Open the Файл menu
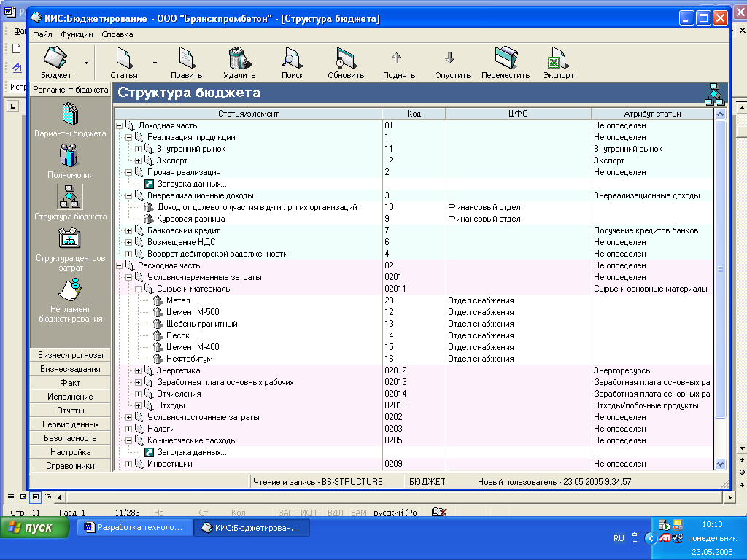Viewport: 747px width, 560px height. click(x=42, y=34)
